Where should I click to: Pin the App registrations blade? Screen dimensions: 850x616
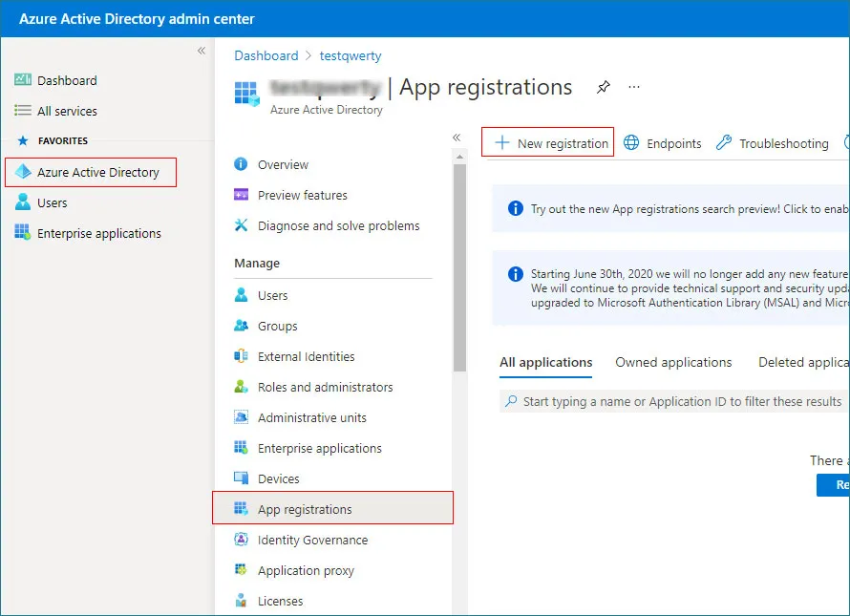pyautogui.click(x=604, y=87)
